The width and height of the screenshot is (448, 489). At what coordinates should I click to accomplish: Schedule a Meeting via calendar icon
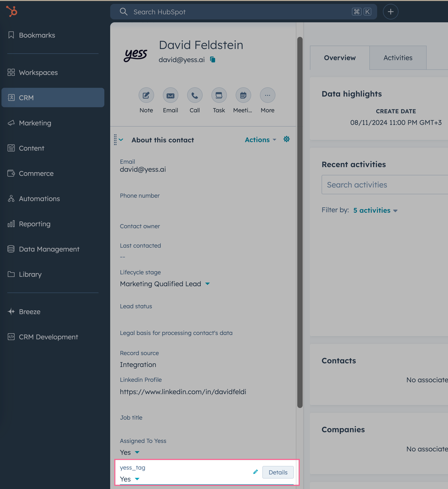click(x=243, y=95)
